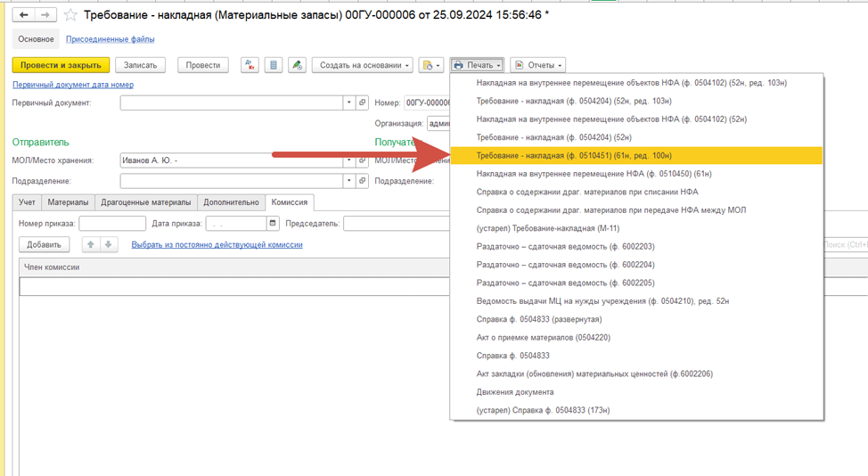The height and width of the screenshot is (476, 868).
Task: Click the empty first row under Член комиссии
Action: pyautogui.click(x=234, y=286)
